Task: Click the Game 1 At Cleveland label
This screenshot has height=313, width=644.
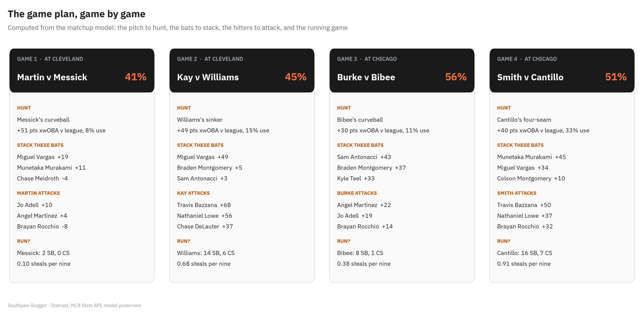Action: point(50,59)
